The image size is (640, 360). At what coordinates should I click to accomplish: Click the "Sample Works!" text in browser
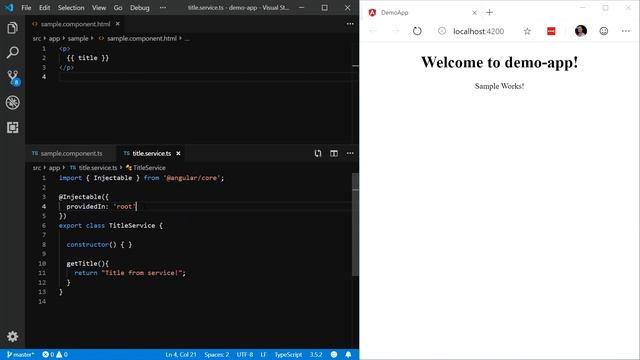click(x=499, y=86)
